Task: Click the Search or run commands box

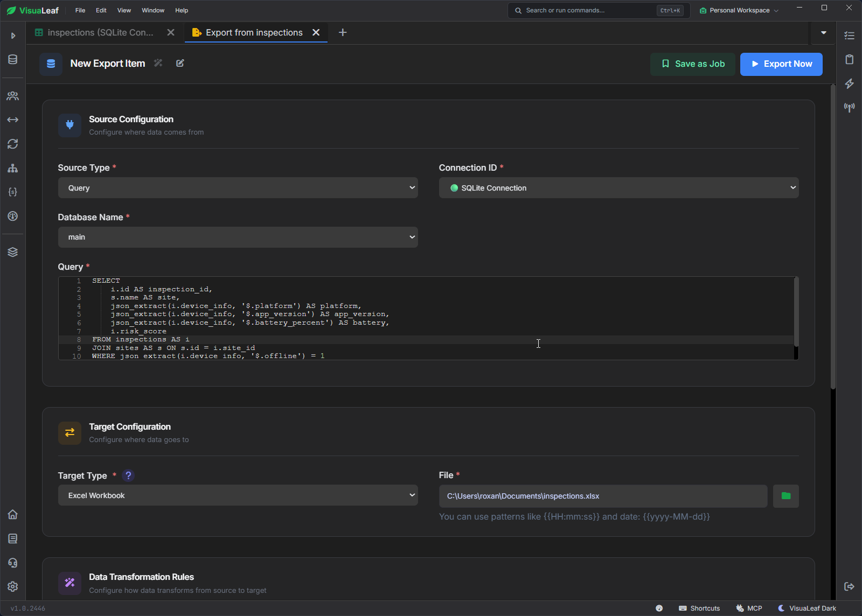Action: click(x=599, y=10)
